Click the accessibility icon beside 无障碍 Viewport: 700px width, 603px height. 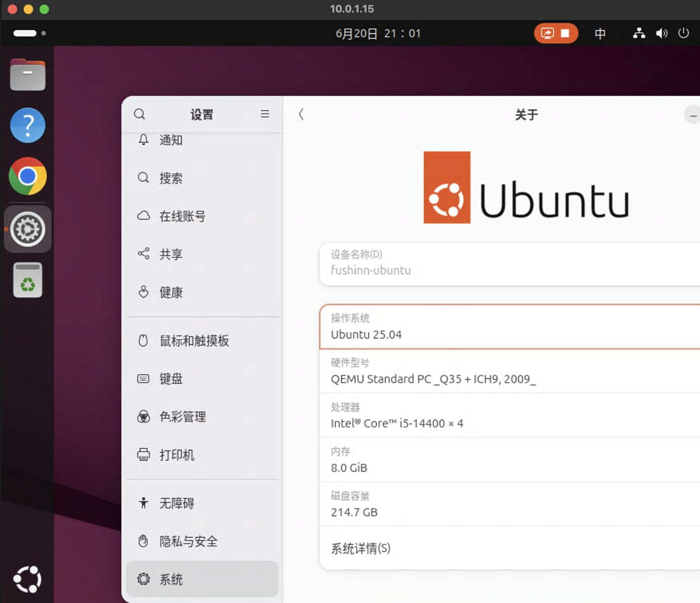pyautogui.click(x=144, y=503)
